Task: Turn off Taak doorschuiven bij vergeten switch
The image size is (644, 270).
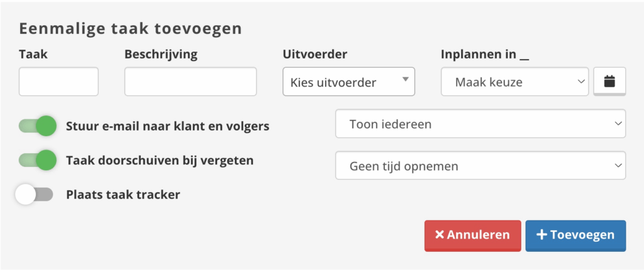Action: coord(38,160)
